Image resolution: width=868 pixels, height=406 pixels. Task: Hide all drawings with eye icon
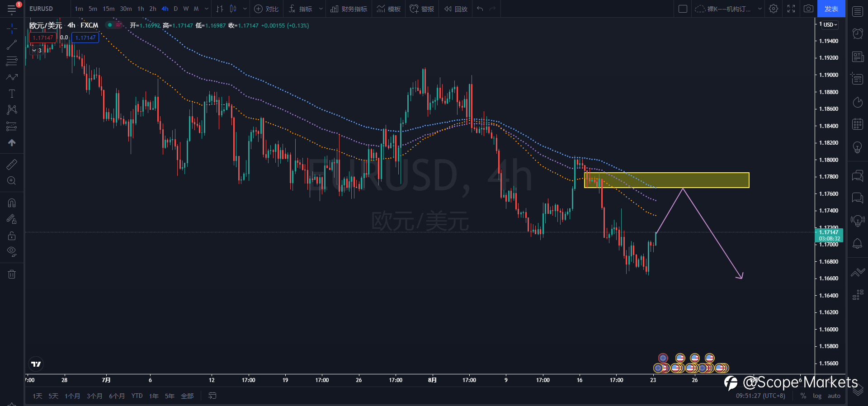tap(12, 252)
